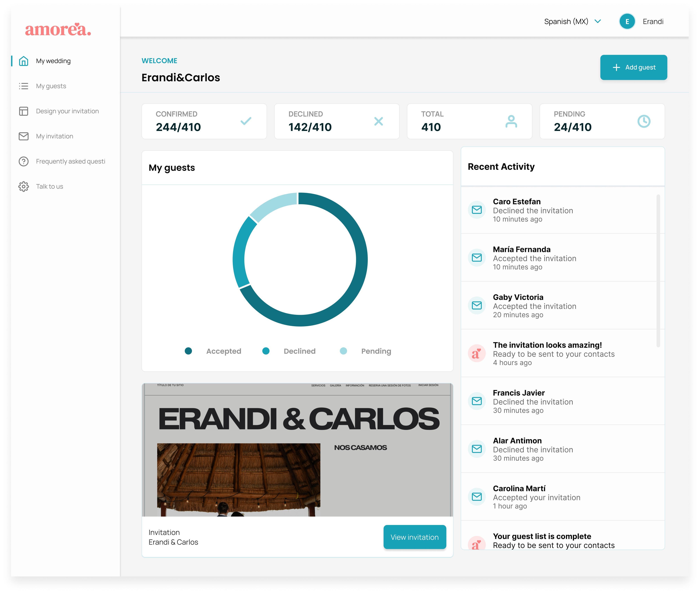Click envelope icon beside María Fernanda
The height and width of the screenshot is (593, 700).
click(477, 258)
